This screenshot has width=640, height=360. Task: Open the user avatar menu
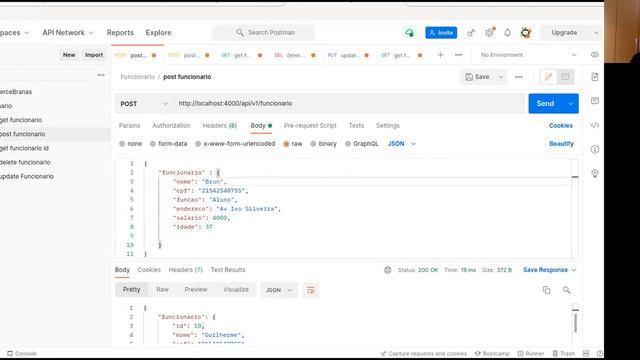pos(526,33)
